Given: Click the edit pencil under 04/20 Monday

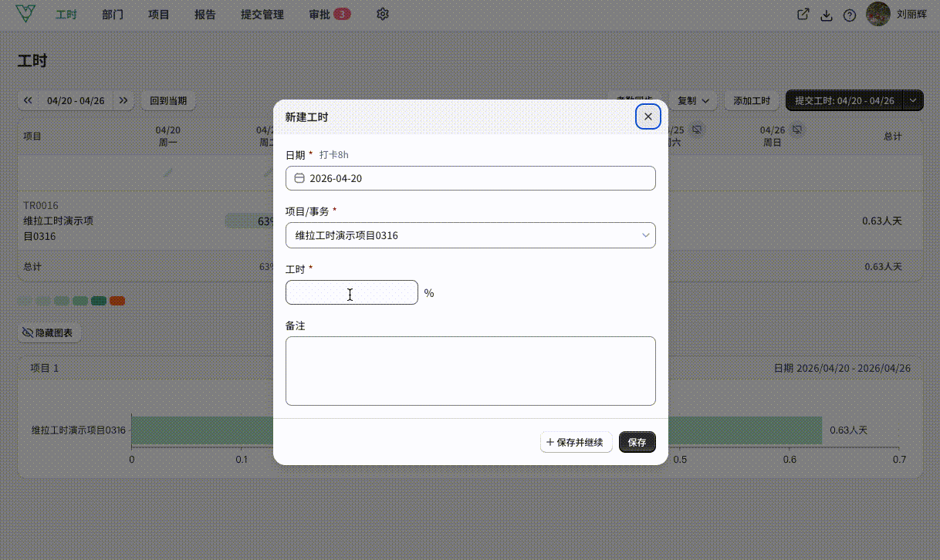Looking at the screenshot, I should pos(168,172).
